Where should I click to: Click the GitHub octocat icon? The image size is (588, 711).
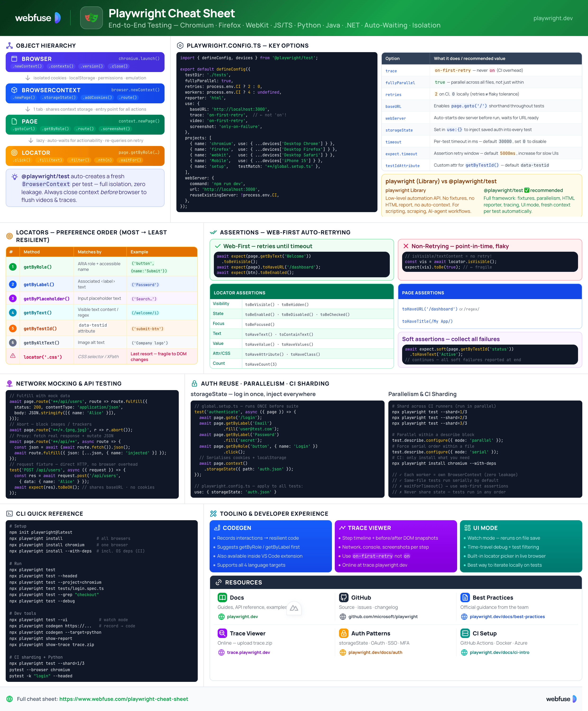pyautogui.click(x=344, y=597)
